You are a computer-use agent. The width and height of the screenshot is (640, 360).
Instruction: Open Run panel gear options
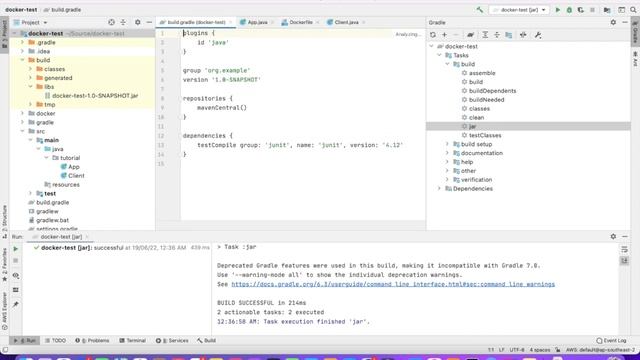tap(613, 236)
